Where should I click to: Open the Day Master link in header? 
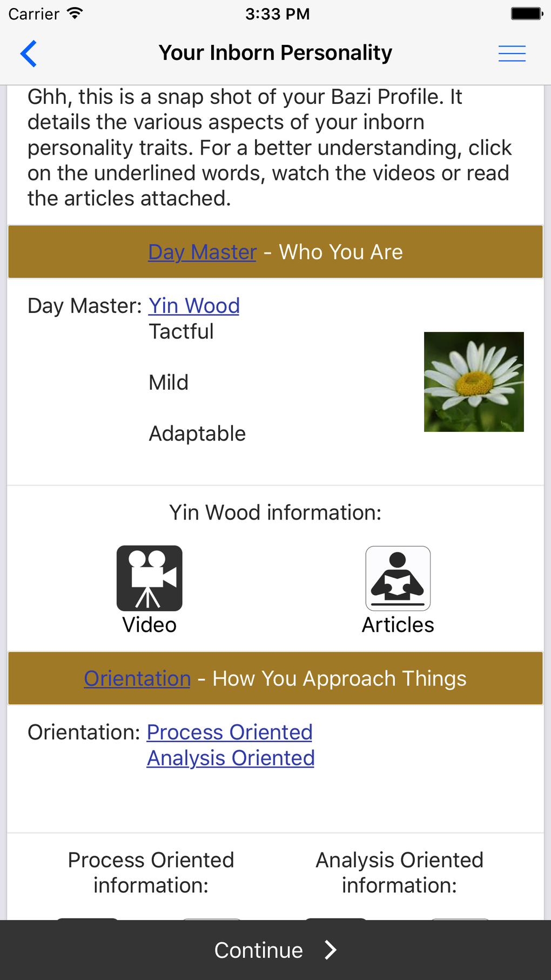tap(202, 252)
